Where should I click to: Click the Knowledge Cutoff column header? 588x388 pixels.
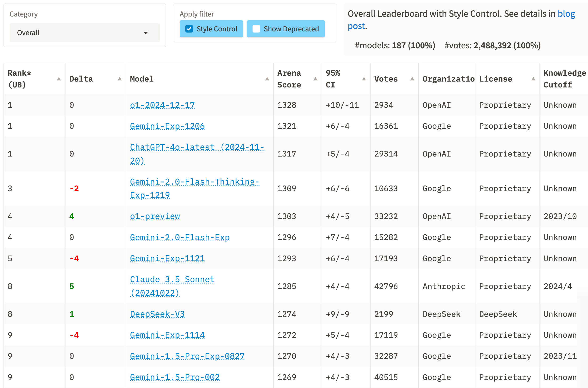(564, 79)
